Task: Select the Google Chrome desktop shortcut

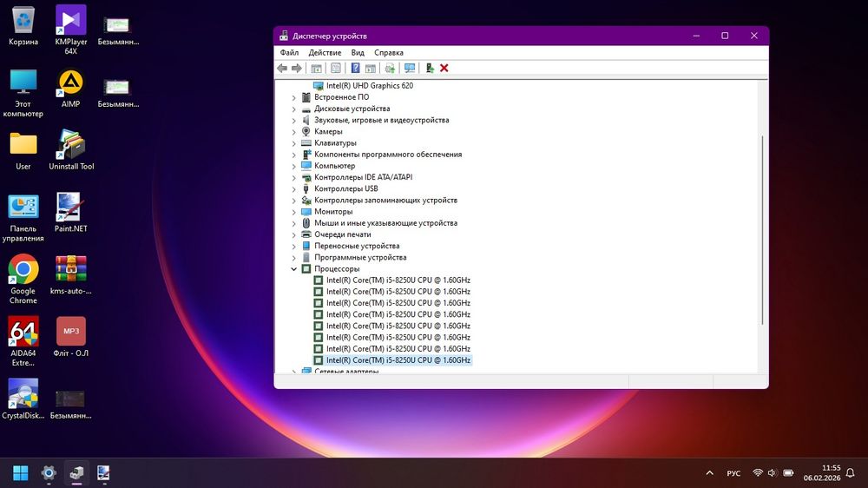Action: pos(23,280)
